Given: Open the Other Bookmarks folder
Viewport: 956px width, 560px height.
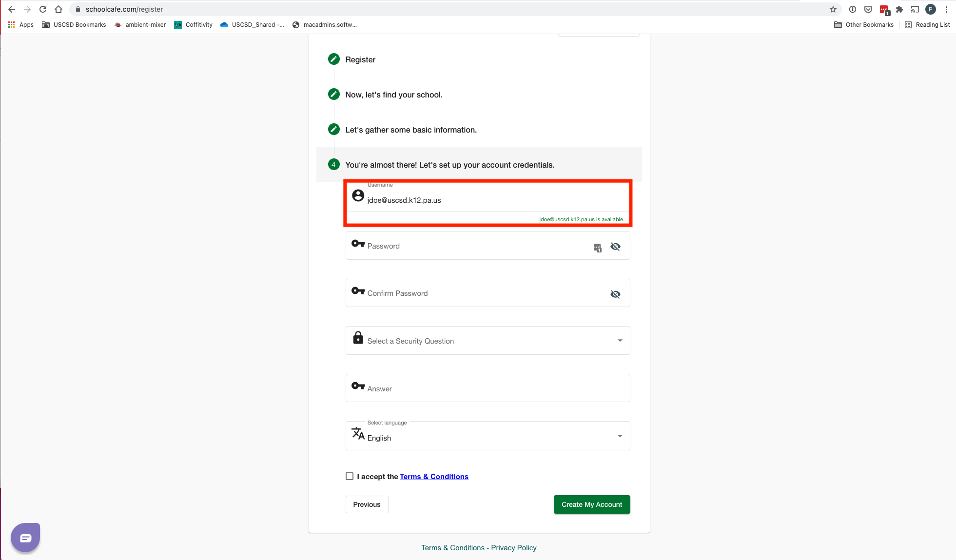Looking at the screenshot, I should [864, 25].
